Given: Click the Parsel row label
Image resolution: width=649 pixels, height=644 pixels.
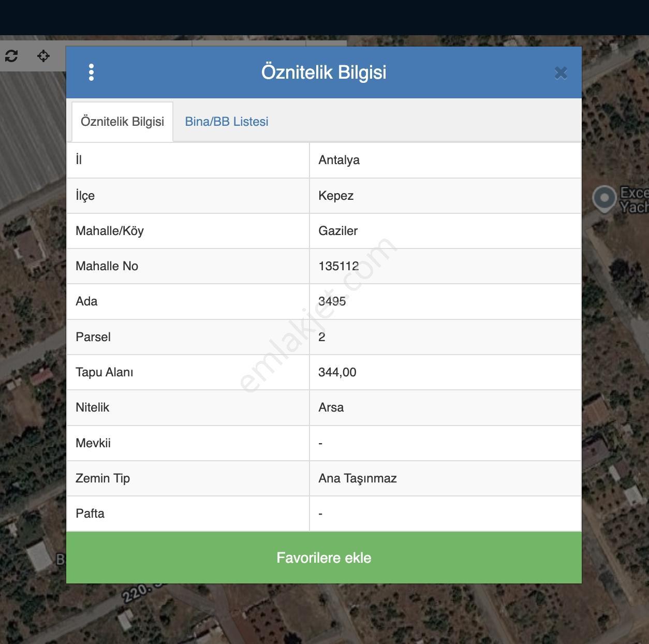Looking at the screenshot, I should tap(93, 337).
